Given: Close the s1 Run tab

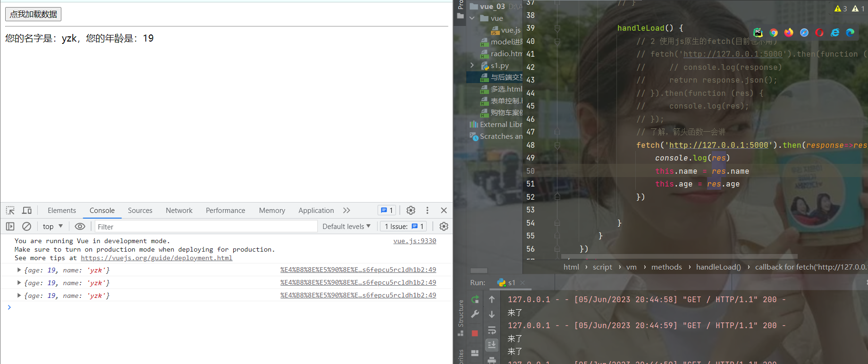Looking at the screenshot, I should [x=522, y=283].
